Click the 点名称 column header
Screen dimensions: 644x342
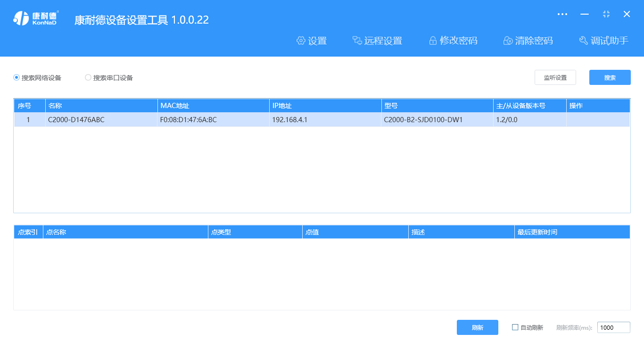tap(125, 232)
